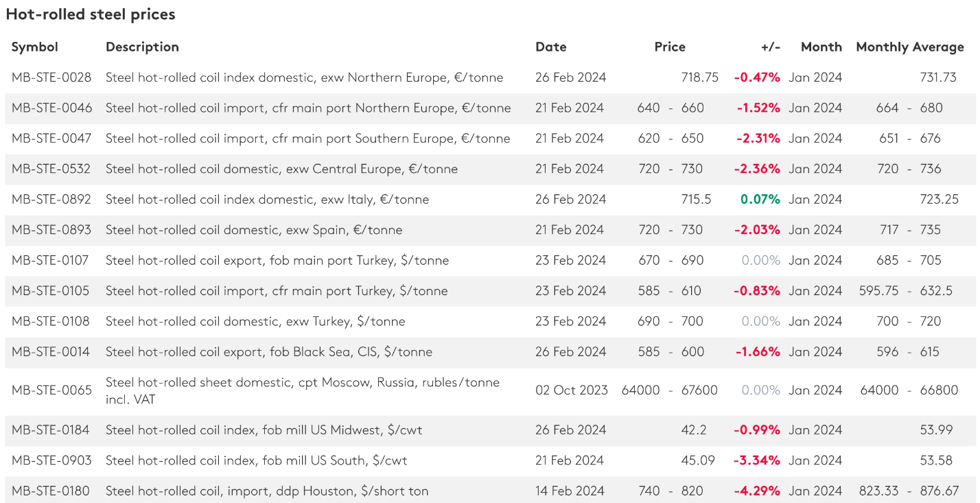This screenshot has width=980, height=503.
Task: Open symbol MB-STE-0065
Action: (x=51, y=390)
